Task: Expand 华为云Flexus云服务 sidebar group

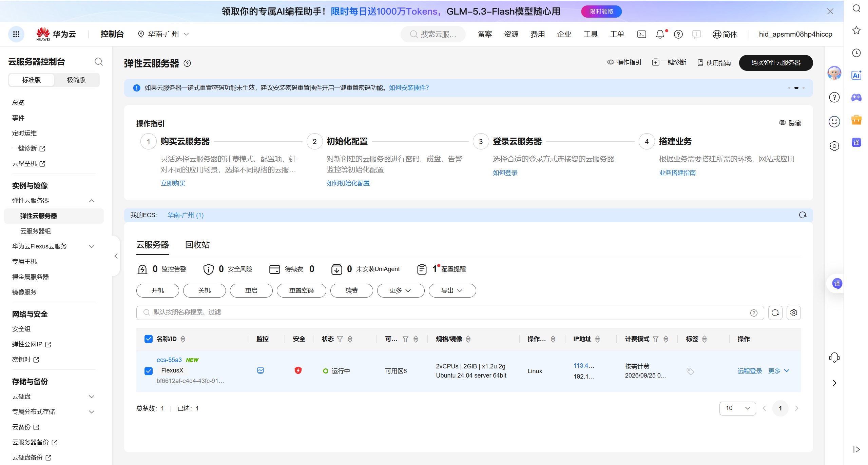Action: (x=91, y=246)
